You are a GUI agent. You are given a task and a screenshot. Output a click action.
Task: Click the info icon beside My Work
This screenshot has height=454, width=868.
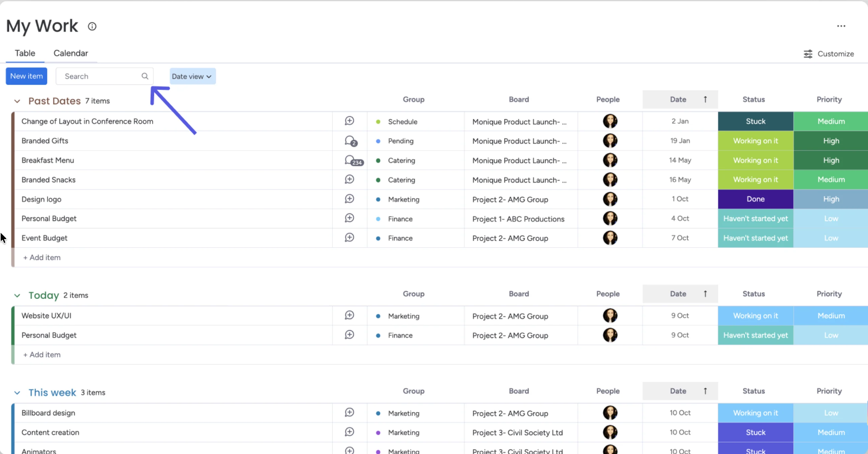coord(92,26)
